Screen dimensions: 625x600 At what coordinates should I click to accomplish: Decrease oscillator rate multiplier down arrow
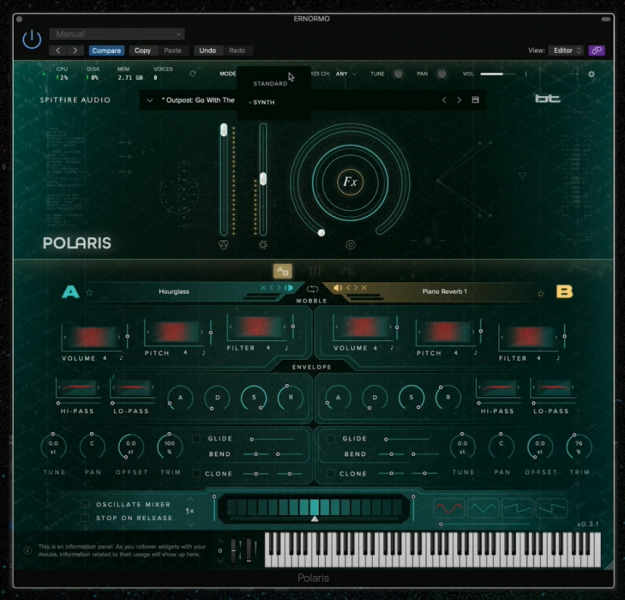point(190,525)
